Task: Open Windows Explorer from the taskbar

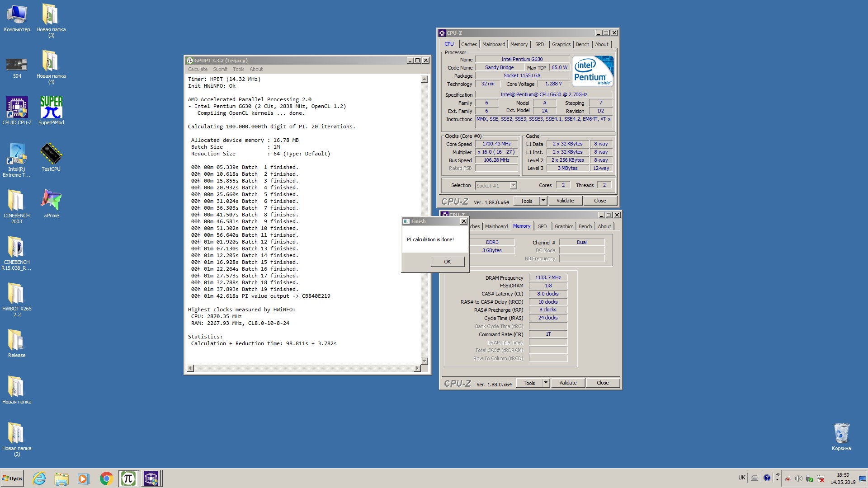Action: (x=61, y=479)
